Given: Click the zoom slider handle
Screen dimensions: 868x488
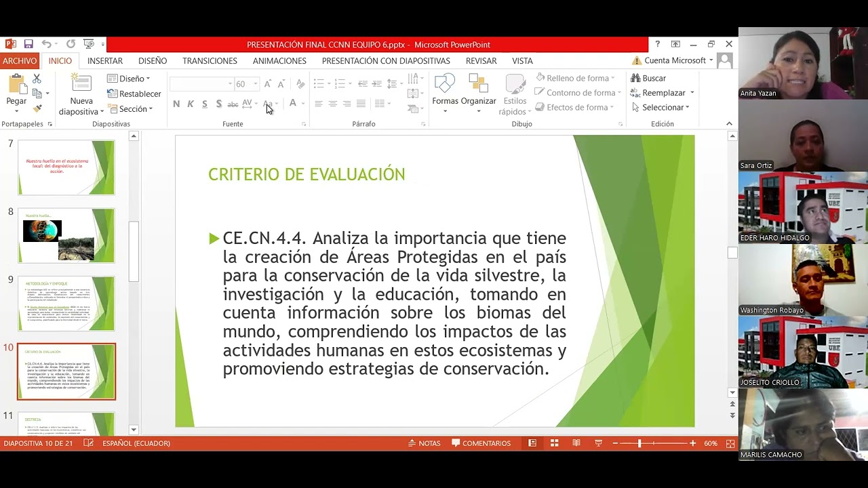Looking at the screenshot, I should [639, 443].
